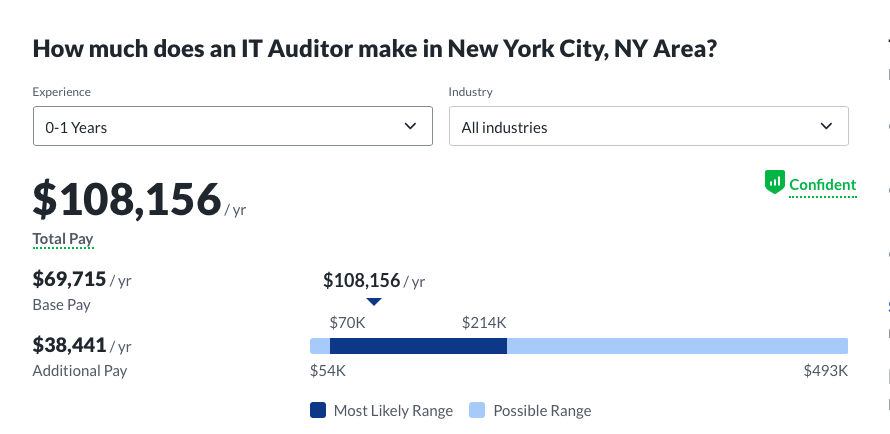Click the Total Pay dotted link
Viewport: 890px width, 434px height.
tap(63, 239)
